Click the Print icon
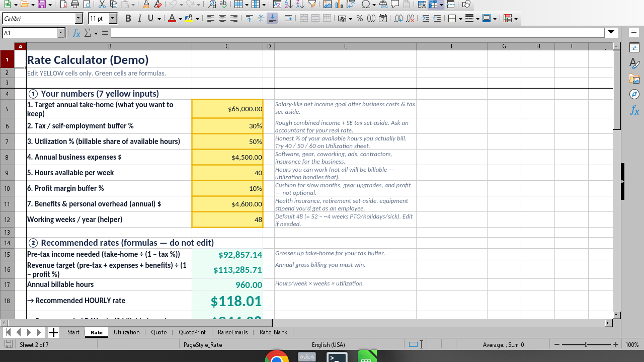The height and width of the screenshot is (362, 644). 75,5
